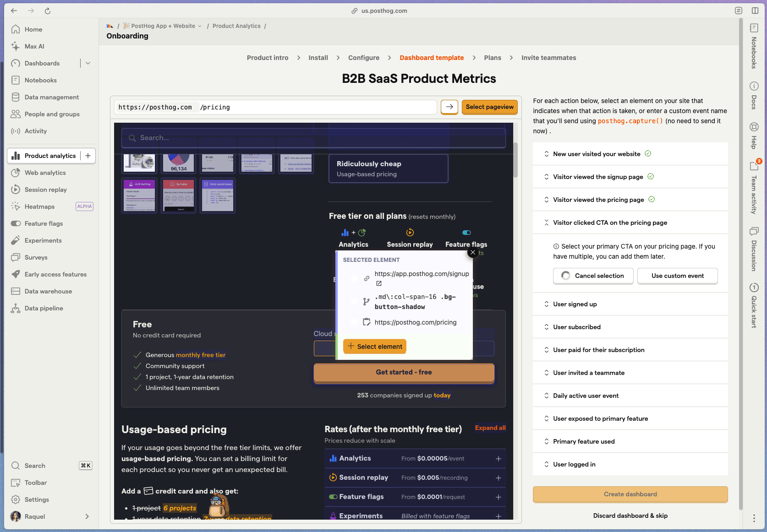Open Data warehouse in the sidebar
The height and width of the screenshot is (532, 767).
[48, 291]
